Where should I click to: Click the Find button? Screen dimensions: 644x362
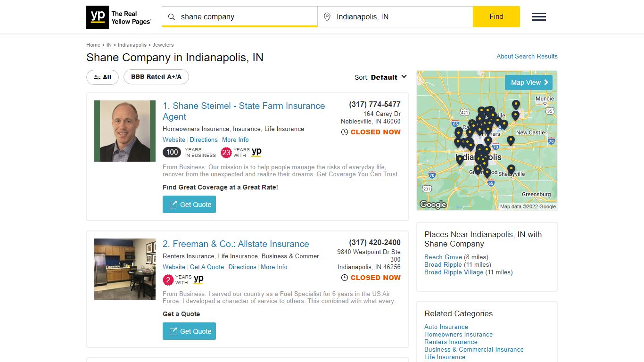pyautogui.click(x=496, y=16)
